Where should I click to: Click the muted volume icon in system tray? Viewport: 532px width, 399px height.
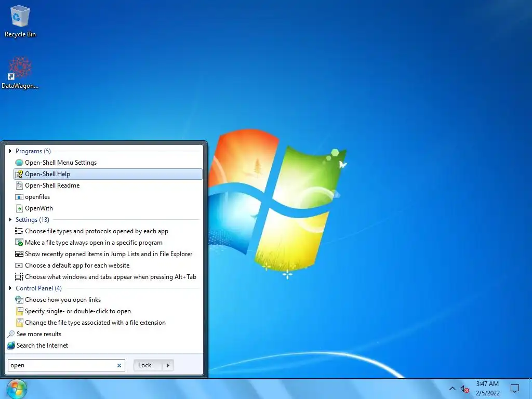click(x=464, y=389)
